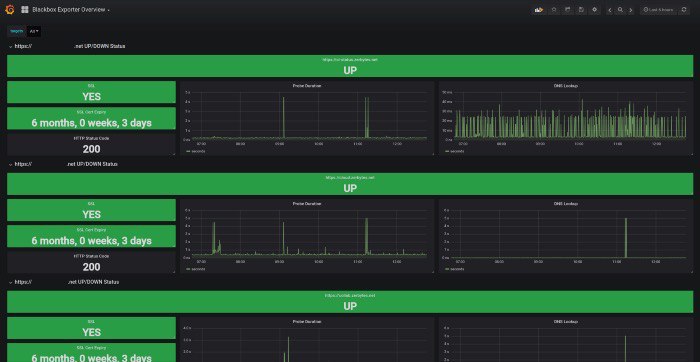This screenshot has width=700, height=362.
Task: Click the first row SSL YES panel
Action: [x=91, y=92]
